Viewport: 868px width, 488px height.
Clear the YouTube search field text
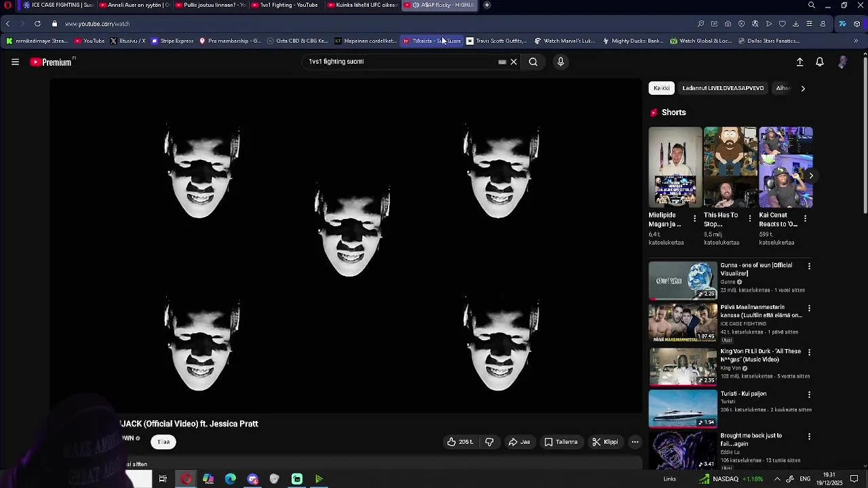[x=513, y=62]
